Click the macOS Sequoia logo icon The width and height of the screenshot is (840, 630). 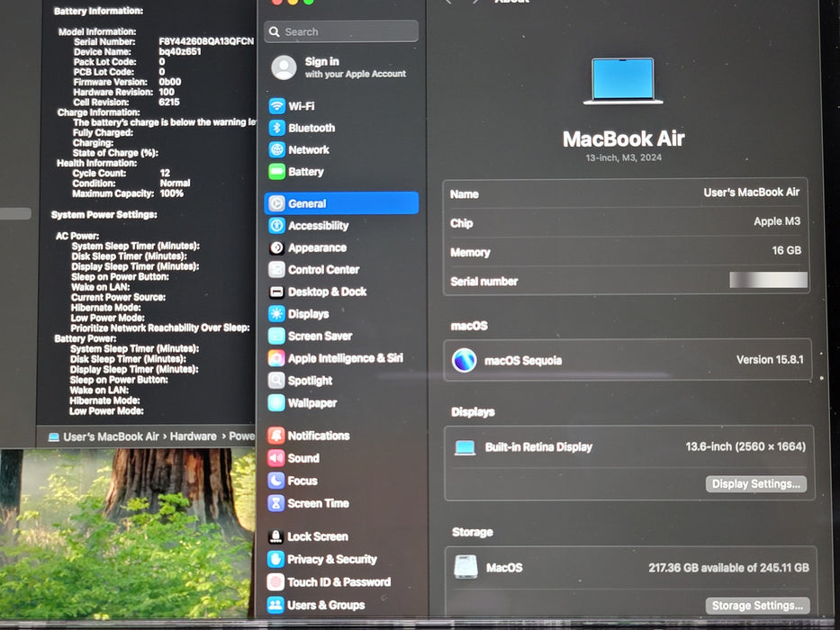click(464, 360)
